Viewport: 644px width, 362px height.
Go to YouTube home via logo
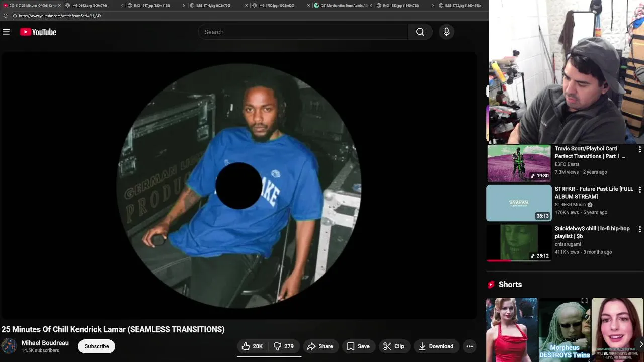(x=38, y=32)
